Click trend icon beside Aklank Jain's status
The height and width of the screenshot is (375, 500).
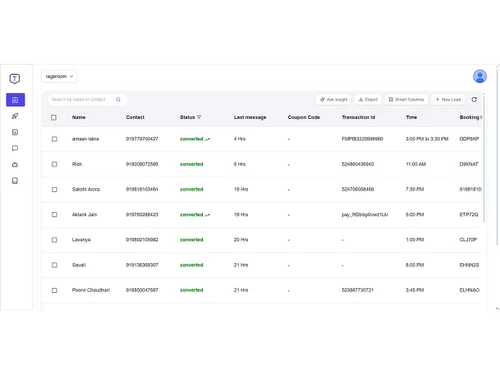click(207, 215)
